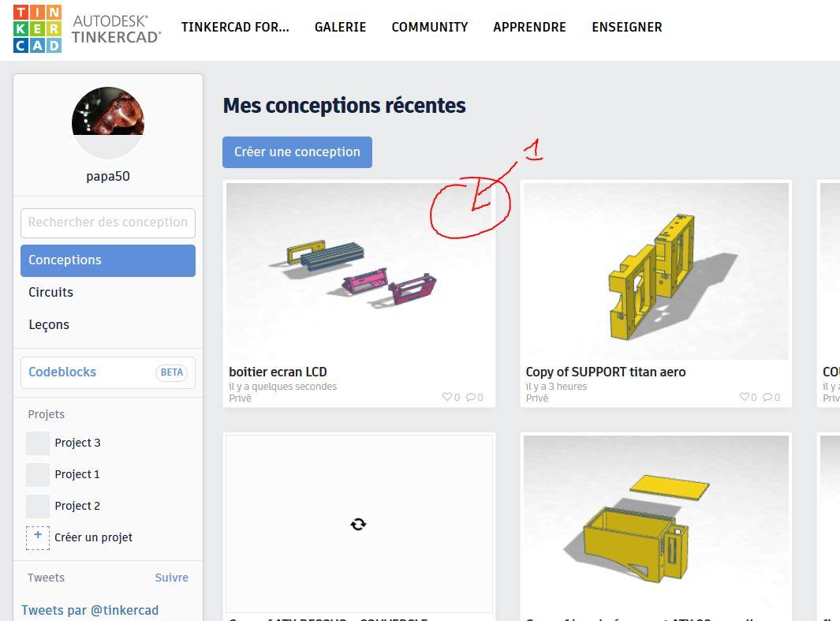Open comments on Copy of SUPPORT titan aero
Image resolution: width=840 pixels, height=621 pixels.
pyautogui.click(x=767, y=397)
